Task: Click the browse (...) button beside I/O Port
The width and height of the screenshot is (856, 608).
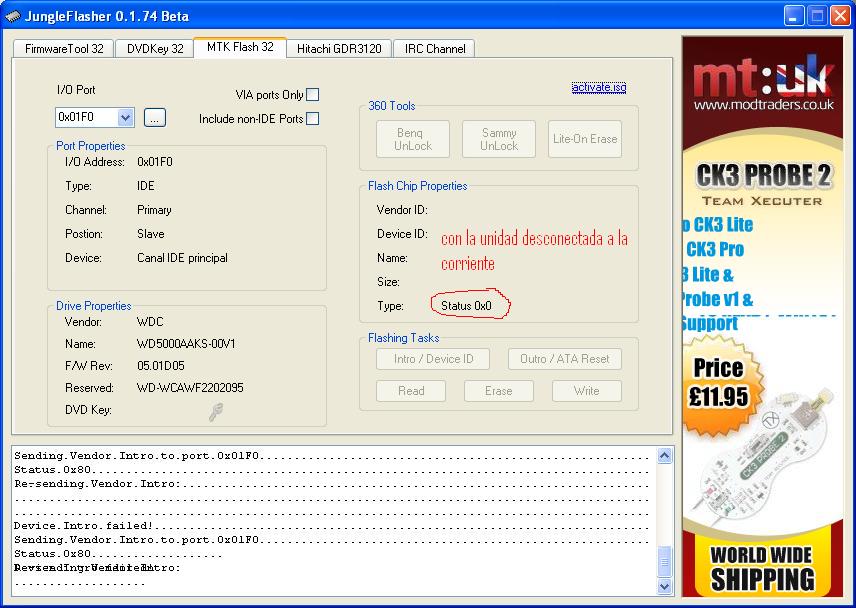Action: click(x=155, y=118)
